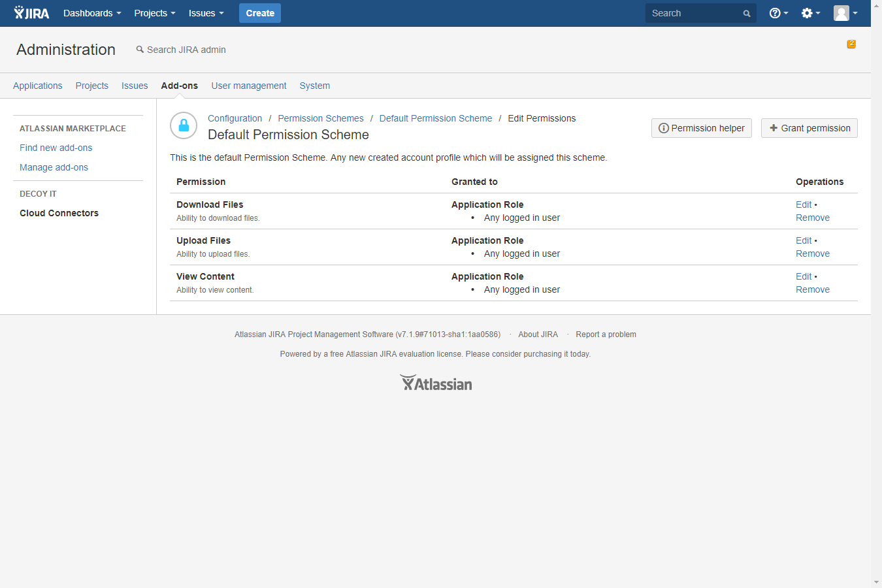882x588 pixels.
Task: Switch to the Issues admin tab
Action: pos(135,86)
